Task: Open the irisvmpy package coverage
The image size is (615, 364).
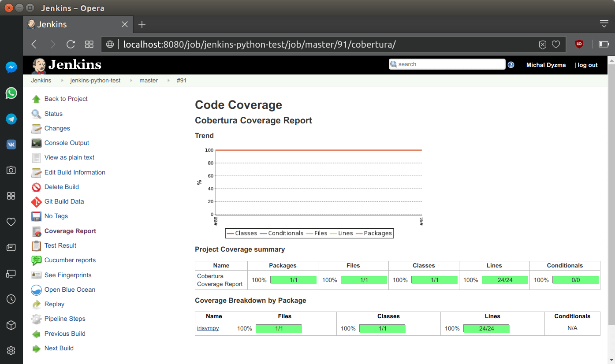Action: coord(208,328)
